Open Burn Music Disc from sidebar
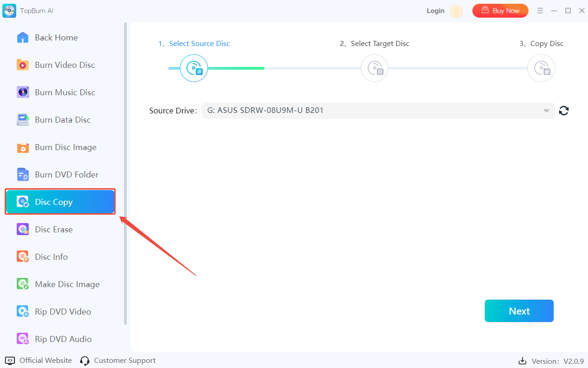The image size is (588, 368). click(65, 92)
